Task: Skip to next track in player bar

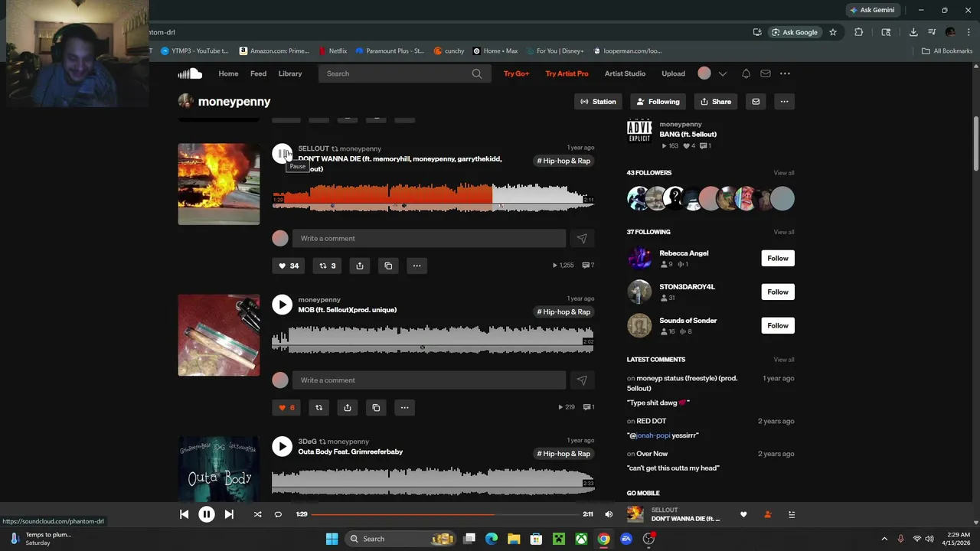Action: pyautogui.click(x=229, y=514)
